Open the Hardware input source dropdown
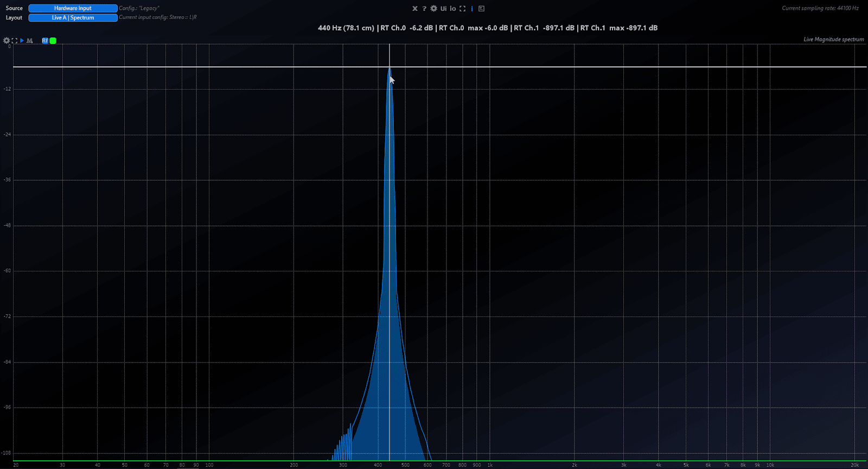The image size is (868, 469). coord(73,8)
